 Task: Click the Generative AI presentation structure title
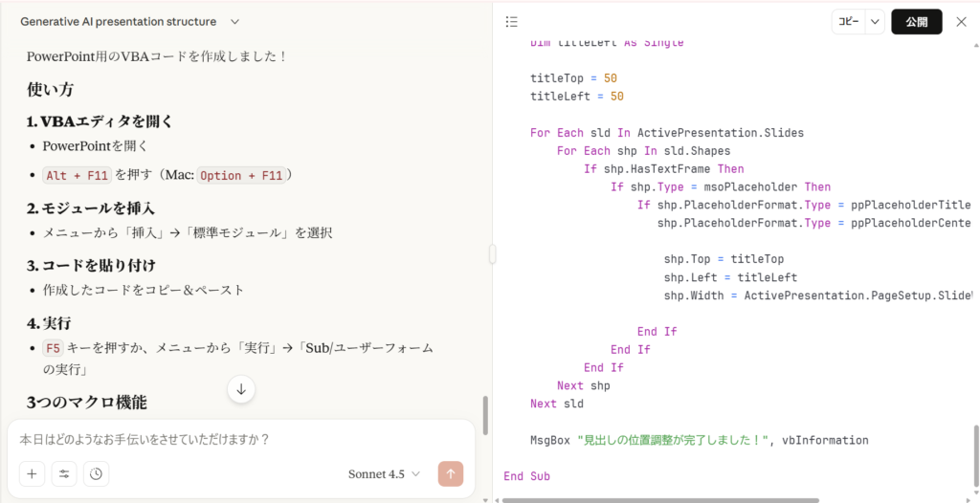[x=119, y=21]
